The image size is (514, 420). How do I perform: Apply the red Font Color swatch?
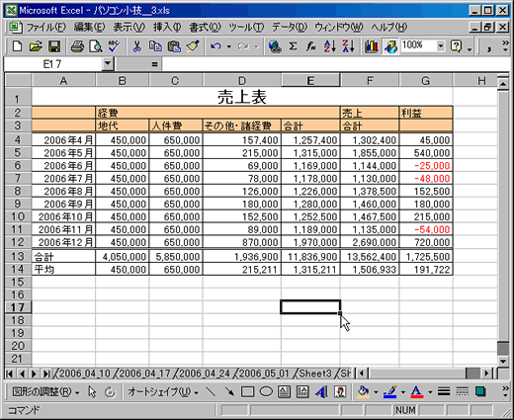pos(417,392)
